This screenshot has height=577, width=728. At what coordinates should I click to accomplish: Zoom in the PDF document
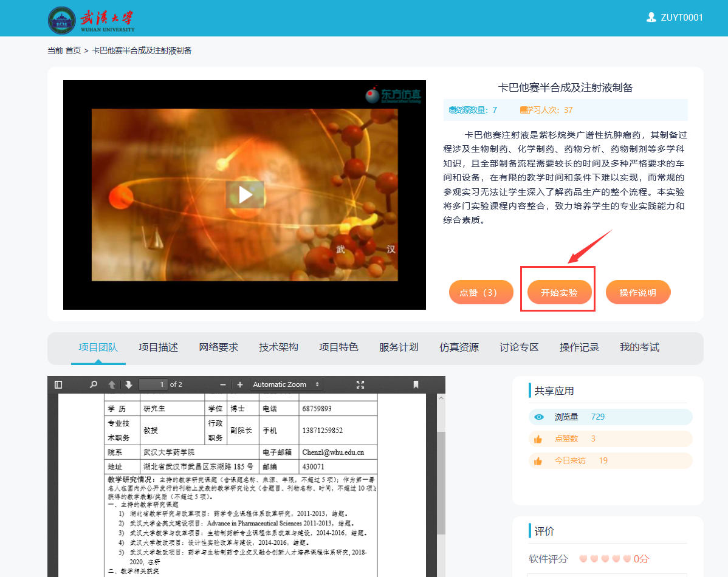pyautogui.click(x=240, y=384)
